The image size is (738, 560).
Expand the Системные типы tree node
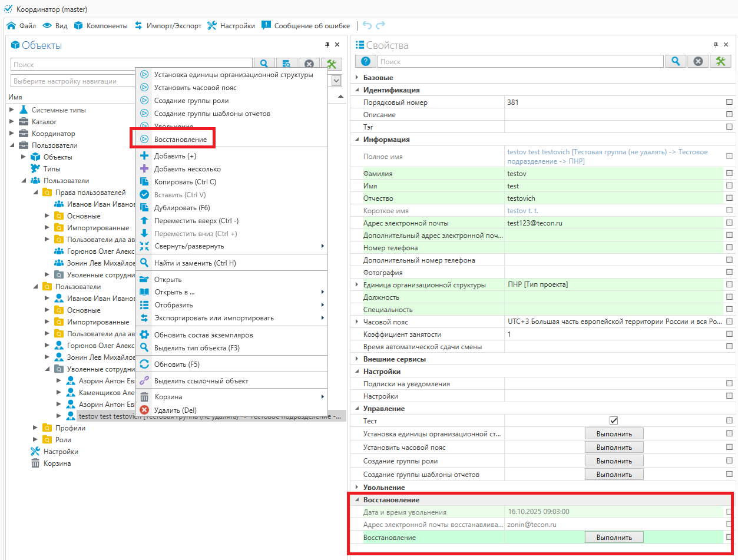(x=12, y=110)
